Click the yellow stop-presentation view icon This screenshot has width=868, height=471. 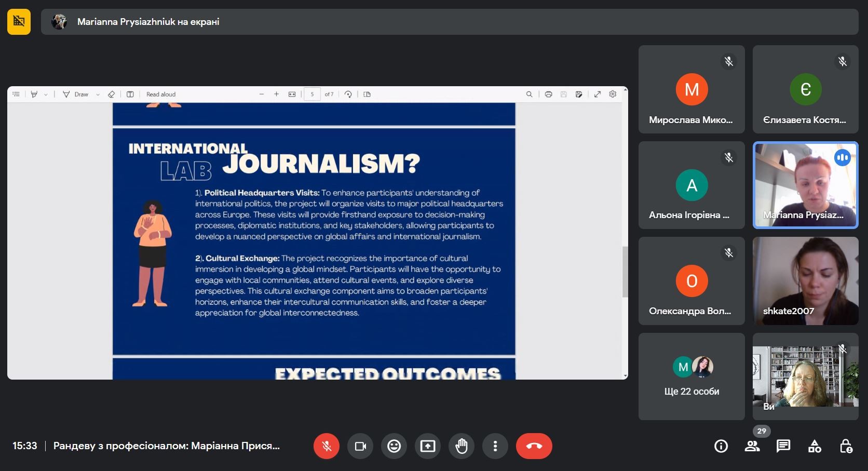pyautogui.click(x=19, y=21)
